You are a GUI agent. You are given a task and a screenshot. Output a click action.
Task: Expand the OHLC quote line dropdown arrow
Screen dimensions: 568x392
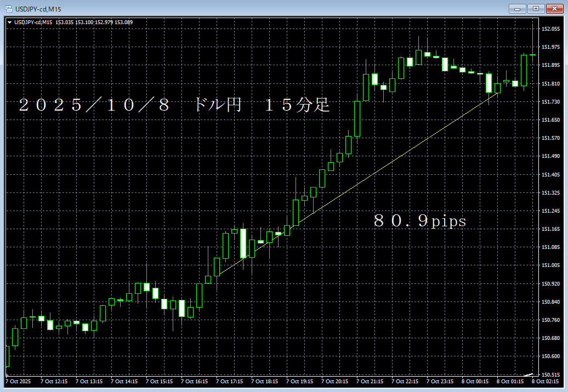[9, 22]
